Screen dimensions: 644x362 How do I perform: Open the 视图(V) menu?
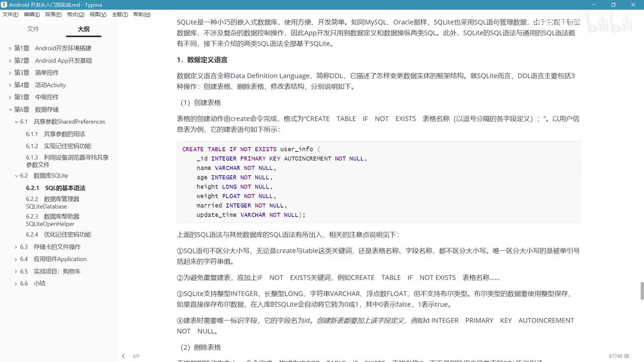[98, 15]
